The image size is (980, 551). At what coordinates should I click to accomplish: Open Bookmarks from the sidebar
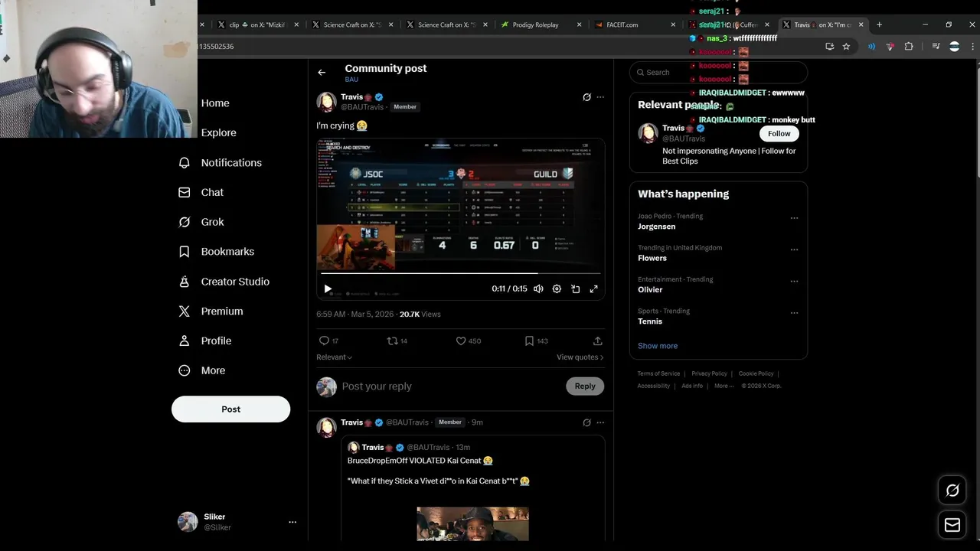click(x=216, y=251)
